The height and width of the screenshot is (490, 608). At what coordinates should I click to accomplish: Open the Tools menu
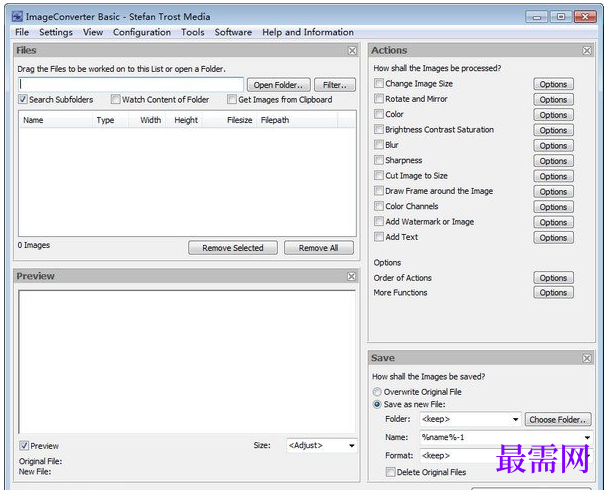[193, 32]
